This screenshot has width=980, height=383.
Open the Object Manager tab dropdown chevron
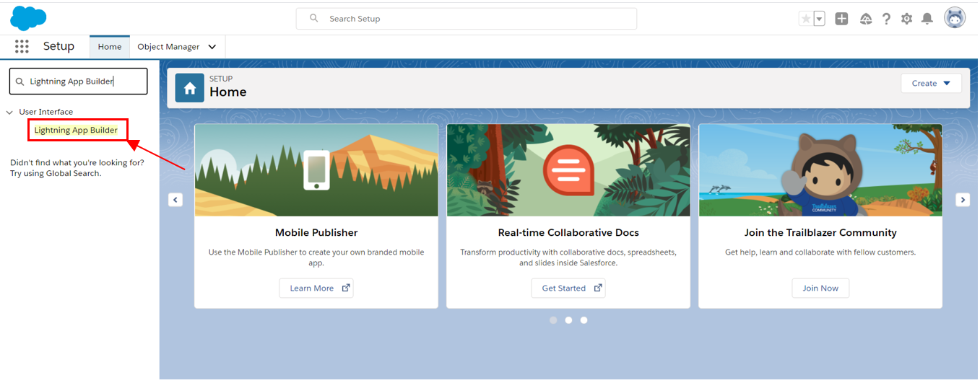coord(212,47)
